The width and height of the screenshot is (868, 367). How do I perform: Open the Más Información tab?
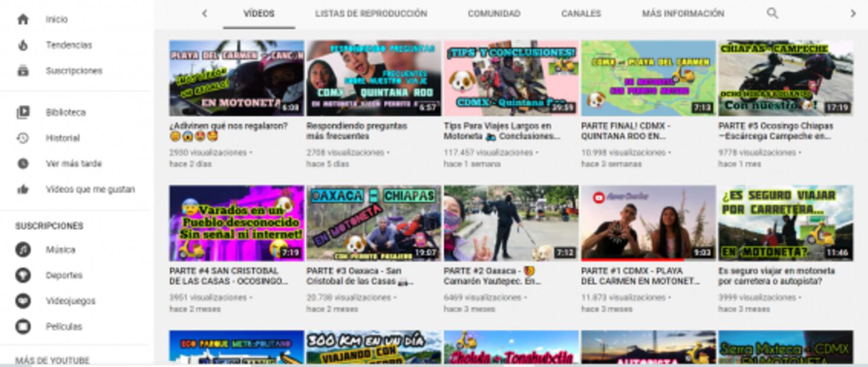click(x=683, y=14)
